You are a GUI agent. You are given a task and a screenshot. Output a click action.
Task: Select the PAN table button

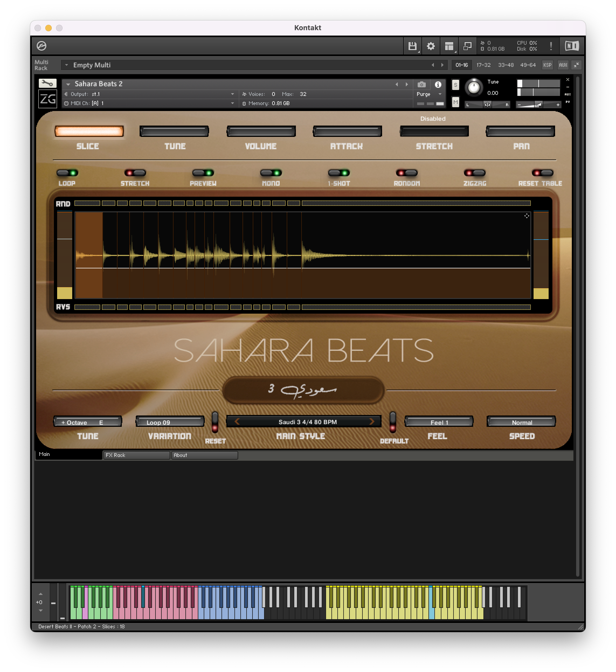520,131
